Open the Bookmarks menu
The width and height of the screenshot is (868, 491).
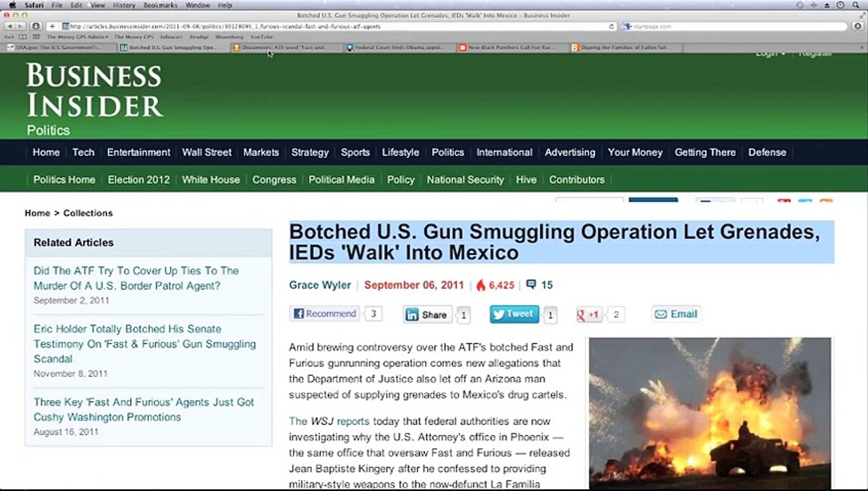tap(160, 5)
